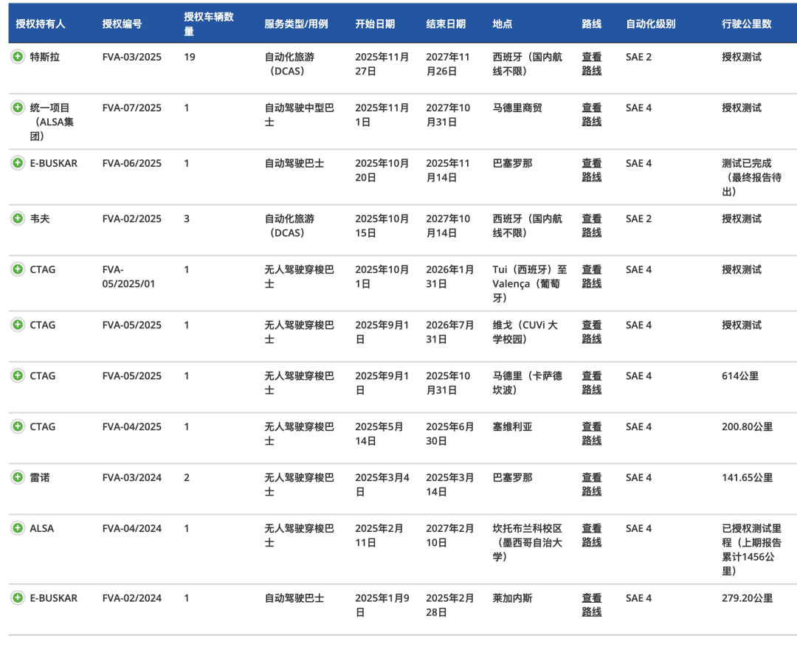This screenshot has width=797, height=672.
Task: Open 查看路线 link for 雷诺 row
Action: [x=592, y=485]
